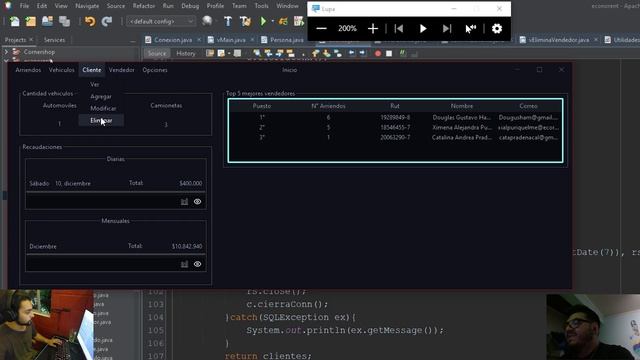
Task: Zoom out with the Lupa minus button
Action: coord(322,29)
